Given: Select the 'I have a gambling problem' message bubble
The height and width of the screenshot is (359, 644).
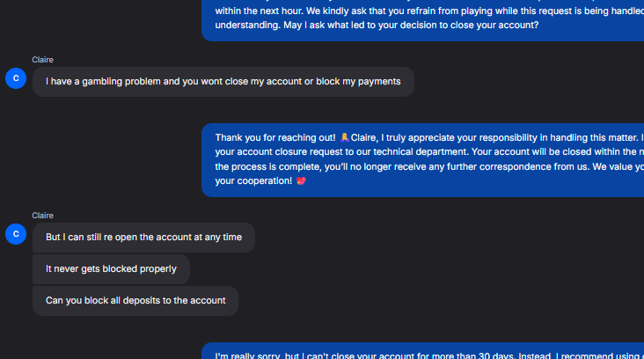Looking at the screenshot, I should click(x=223, y=82).
